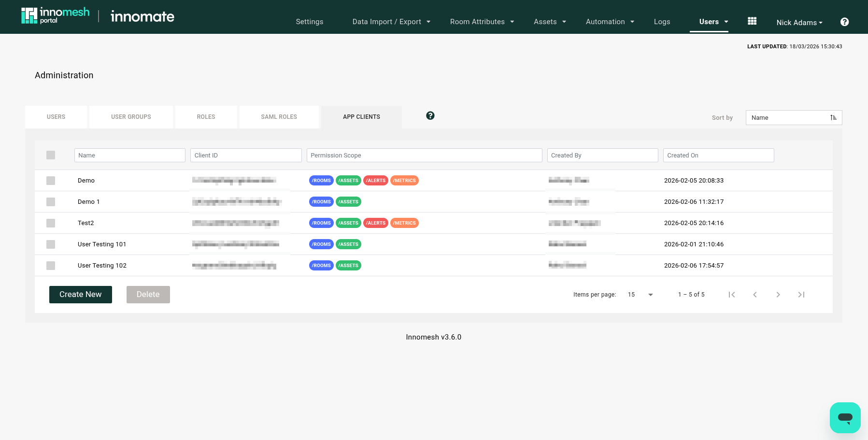The height and width of the screenshot is (440, 868).
Task: Go to the next page of results
Action: pos(778,295)
